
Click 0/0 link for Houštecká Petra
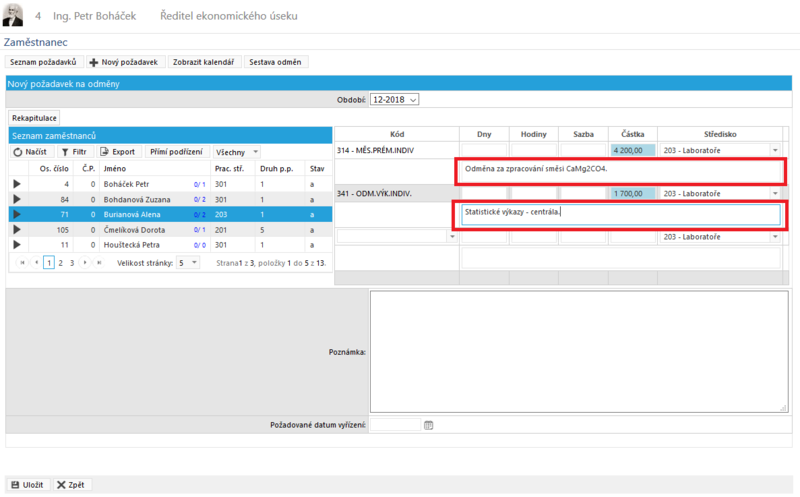coord(199,245)
